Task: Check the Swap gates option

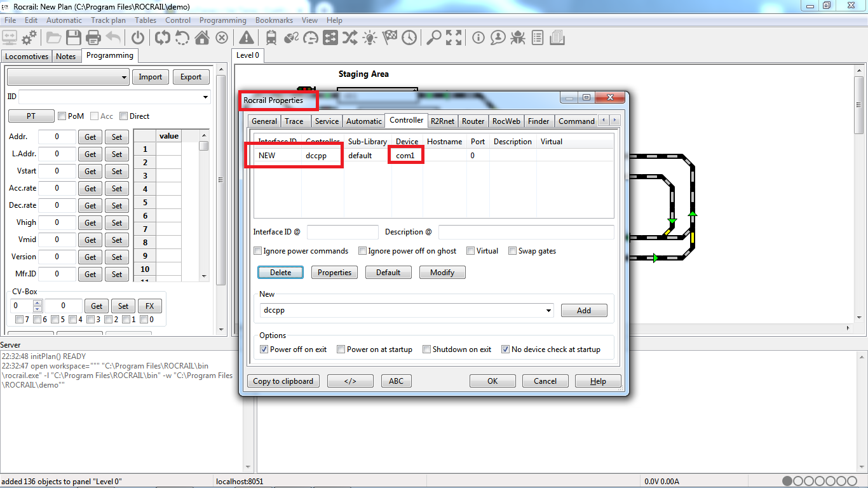Action: pos(512,251)
